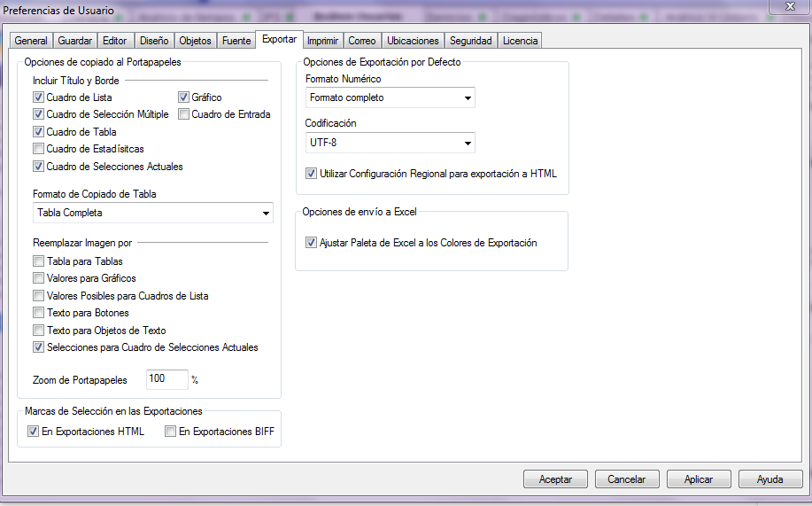Enable Texto para Botones checkbox

(x=38, y=313)
